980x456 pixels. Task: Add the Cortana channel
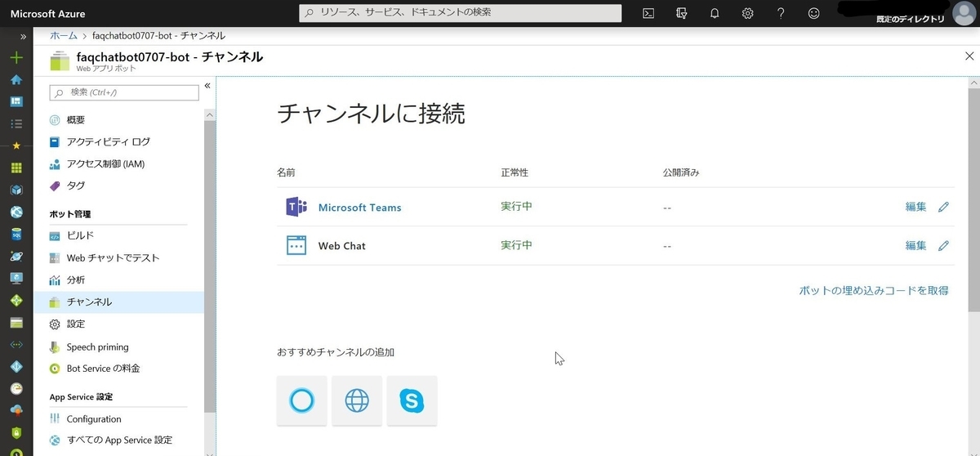click(x=302, y=400)
